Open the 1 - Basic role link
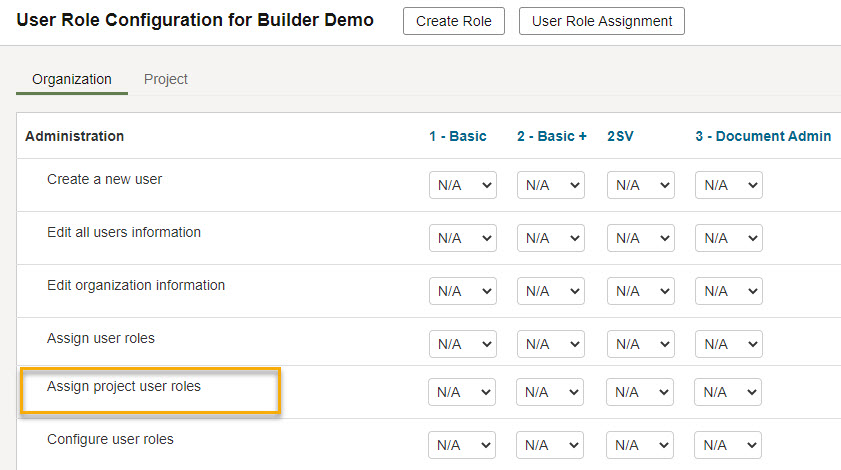Screen dimensions: 841x470 [458, 136]
